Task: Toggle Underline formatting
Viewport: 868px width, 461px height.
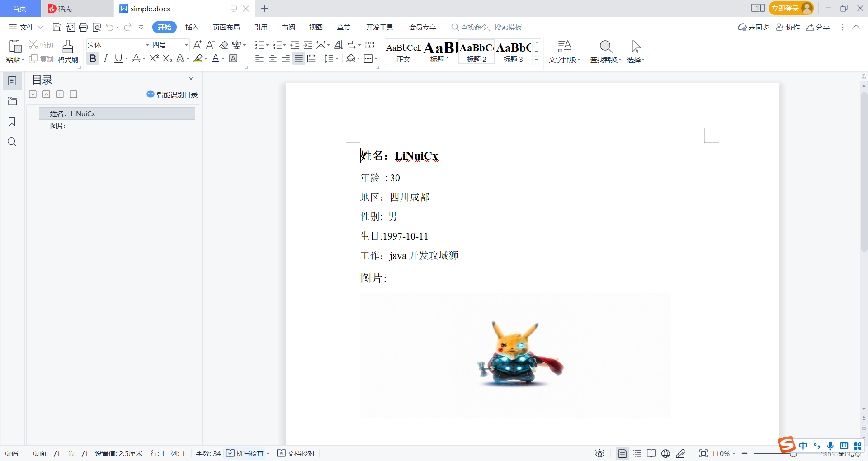Action: pyautogui.click(x=118, y=58)
